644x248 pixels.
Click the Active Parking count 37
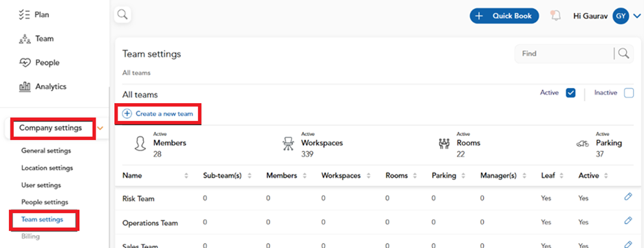tap(600, 155)
